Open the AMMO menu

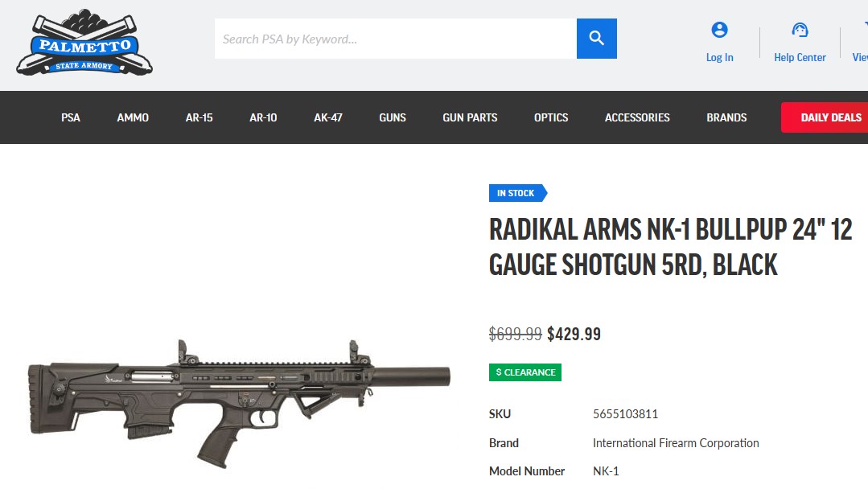pyautogui.click(x=133, y=117)
